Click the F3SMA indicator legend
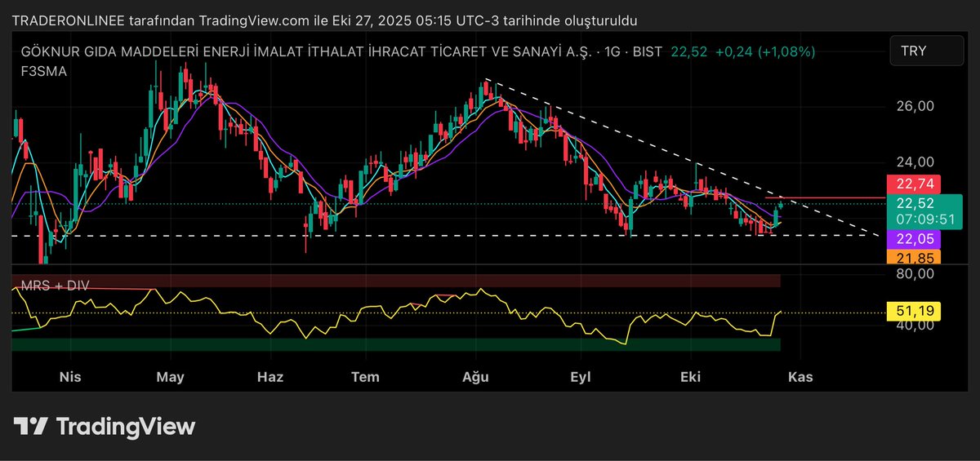The height and width of the screenshot is (461, 980). tap(44, 71)
